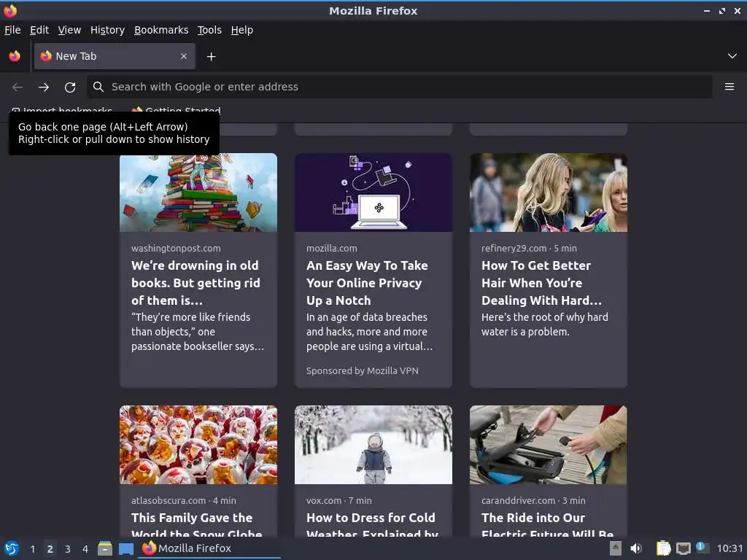747x560 pixels.
Task: Focus the Search with Google address field
Action: pos(400,87)
